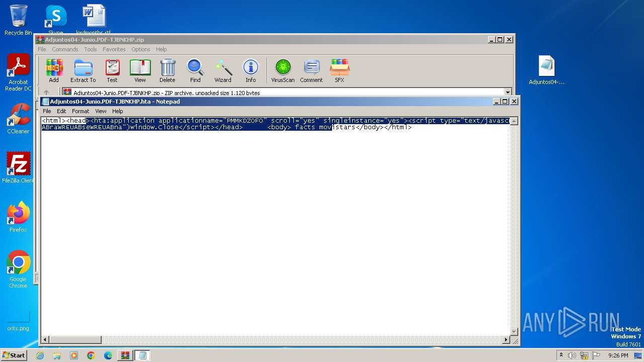
Task: Open Notepad Help menu
Action: pos(117,111)
